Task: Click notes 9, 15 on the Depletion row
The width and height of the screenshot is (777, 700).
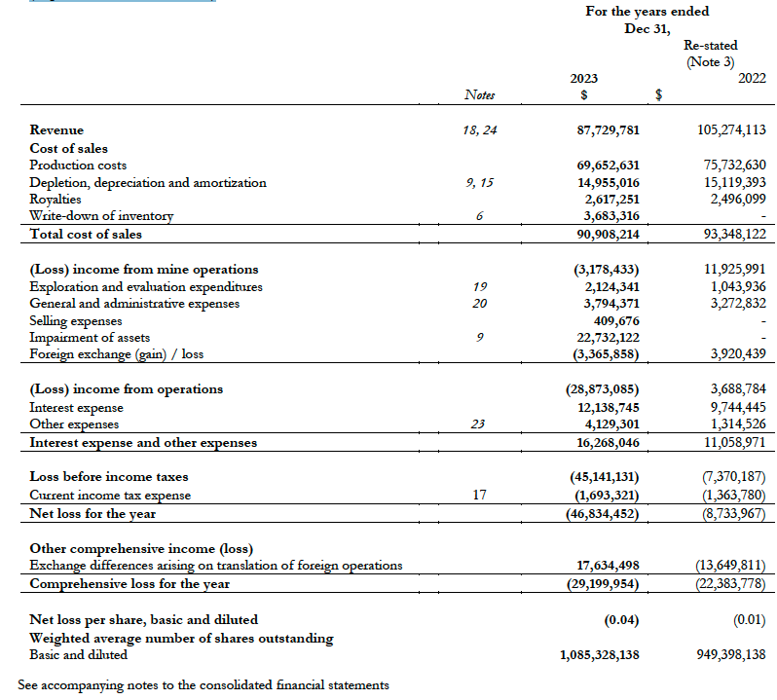Action: [479, 182]
